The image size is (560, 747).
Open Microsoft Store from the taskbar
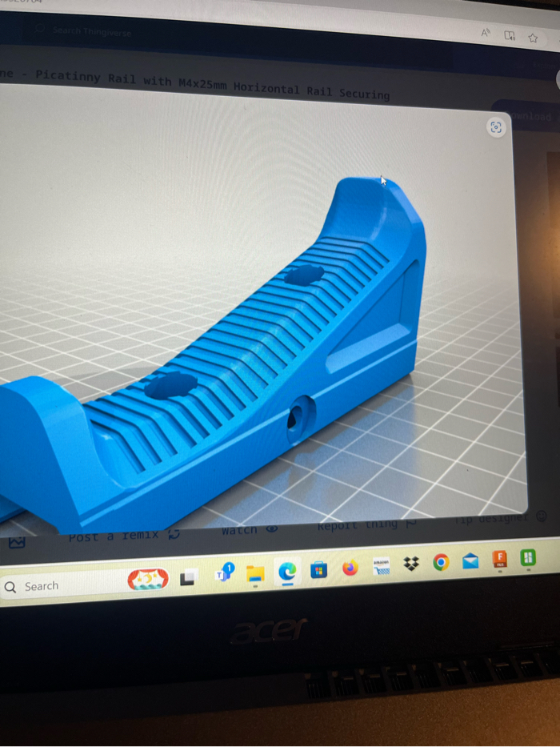click(x=318, y=569)
